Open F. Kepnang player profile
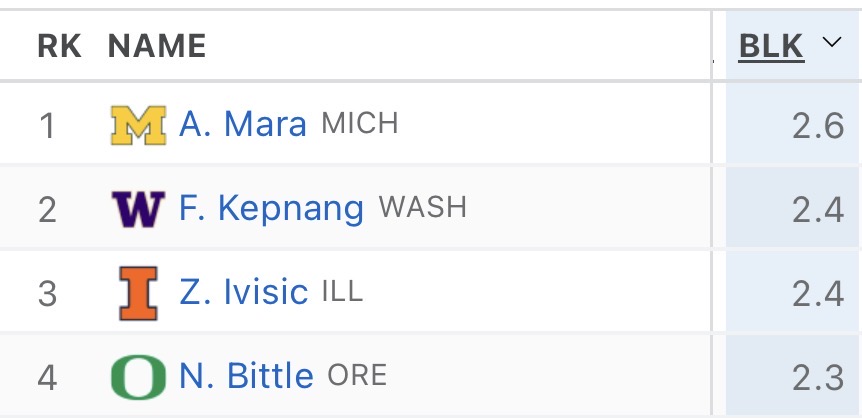 (271, 209)
